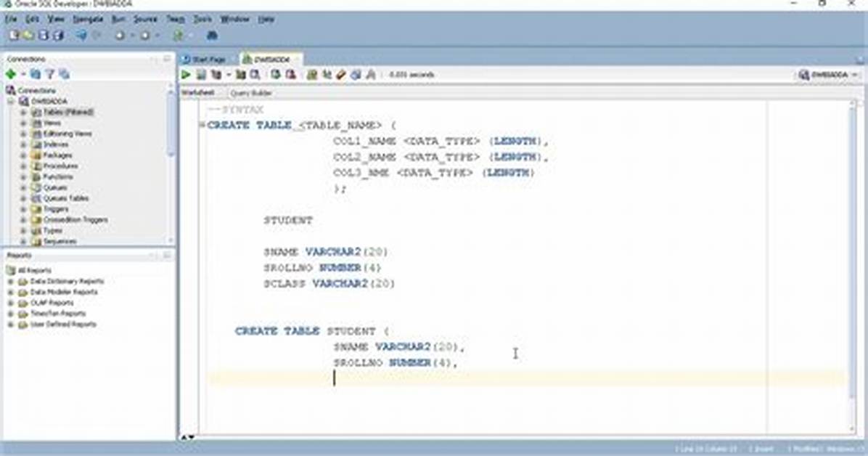Viewport: 868px width, 456px height.
Task: Expand the Tables (Filtered) node
Action: 23,113
